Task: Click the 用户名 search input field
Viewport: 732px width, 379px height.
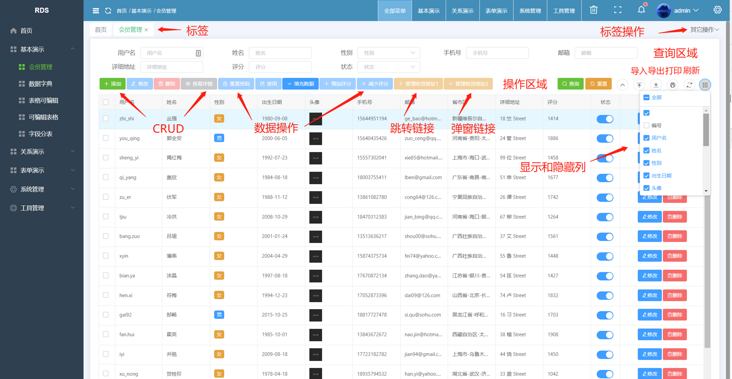Action: click(x=171, y=53)
